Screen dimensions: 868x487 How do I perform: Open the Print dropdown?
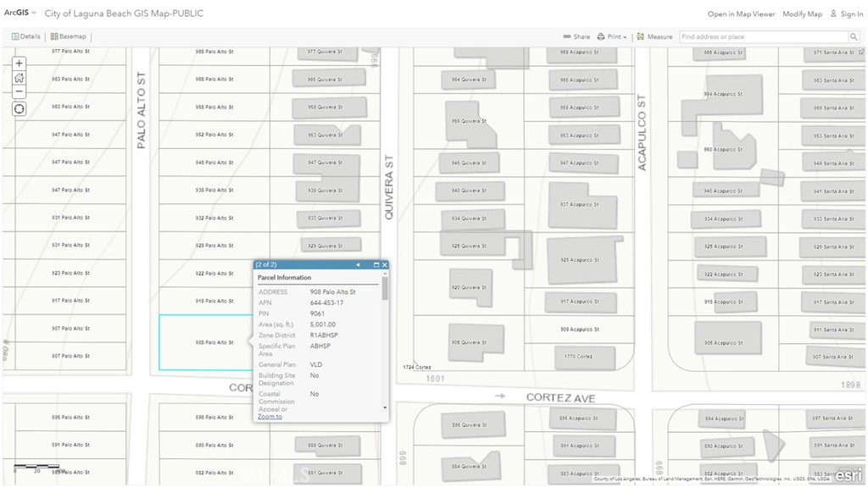pyautogui.click(x=612, y=37)
